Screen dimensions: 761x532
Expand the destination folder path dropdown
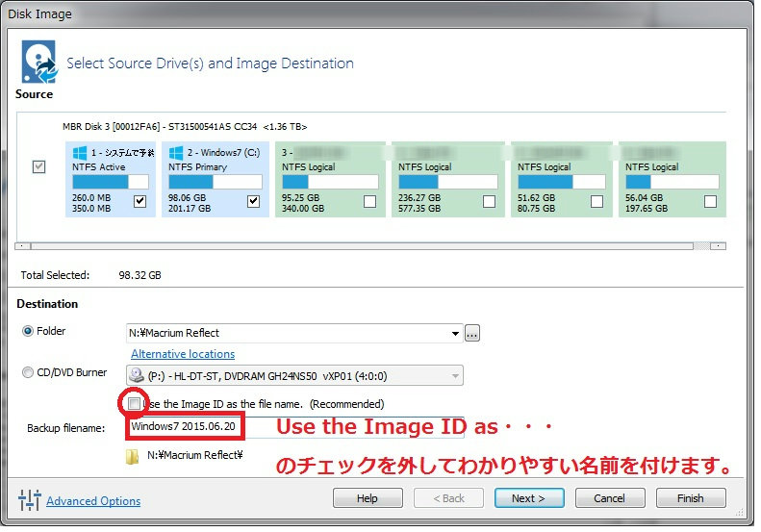tap(455, 334)
